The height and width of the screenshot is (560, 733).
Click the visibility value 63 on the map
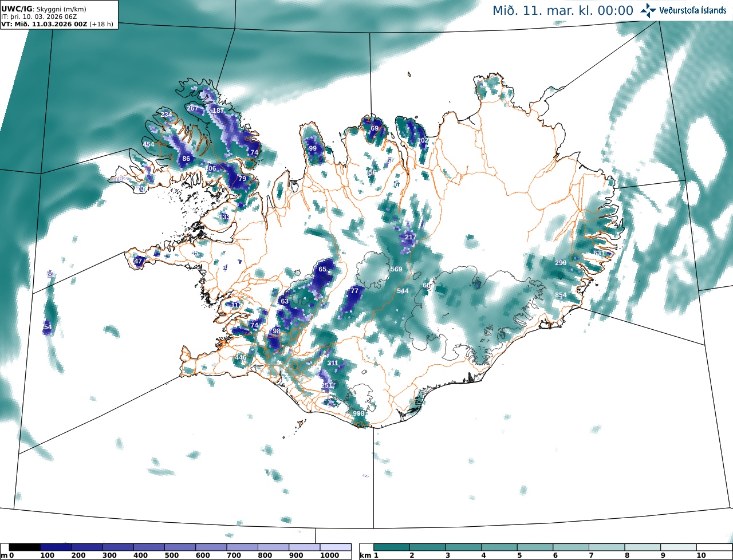285,301
